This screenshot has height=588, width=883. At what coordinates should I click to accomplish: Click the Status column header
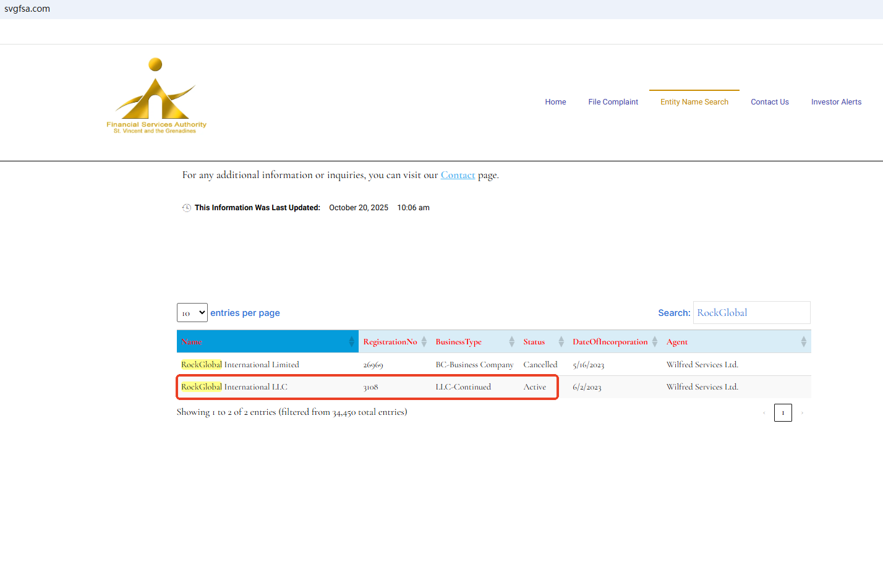[x=544, y=341]
